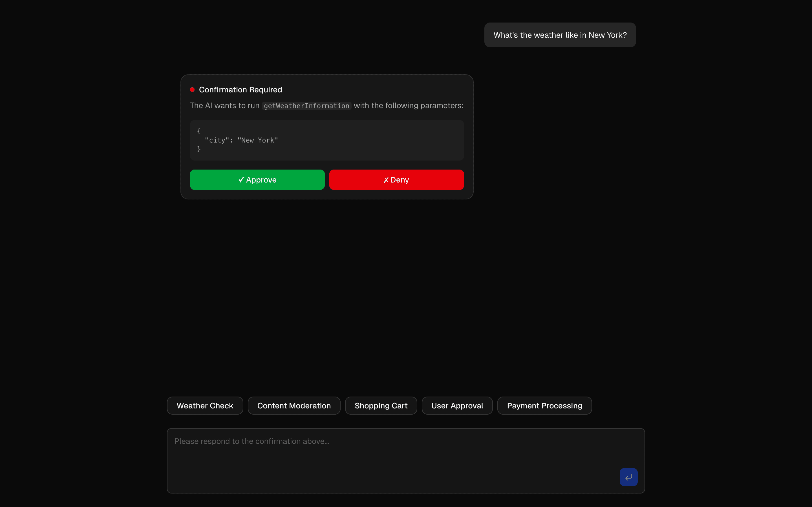This screenshot has width=812, height=507.
Task: Switch to the Payment Processing scenario
Action: (544, 405)
